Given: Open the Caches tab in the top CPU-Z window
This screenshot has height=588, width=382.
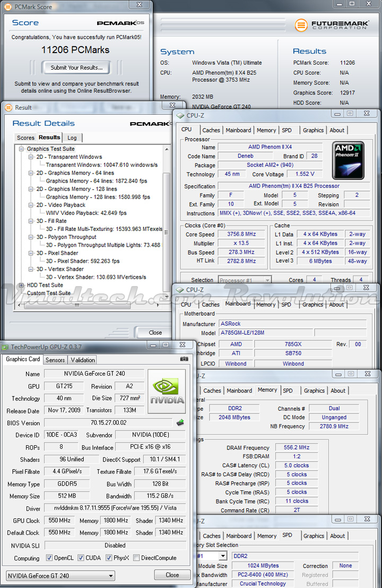Looking at the screenshot, I should [x=211, y=130].
